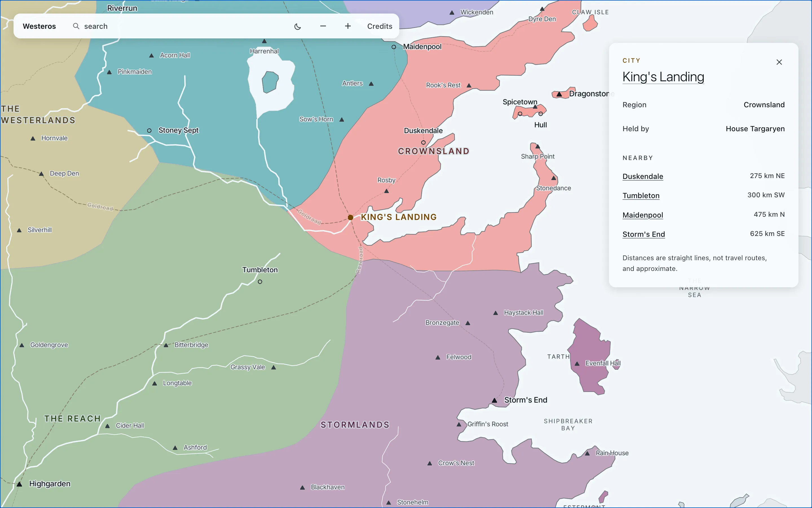Click the Dyre Den map label

pyautogui.click(x=542, y=19)
